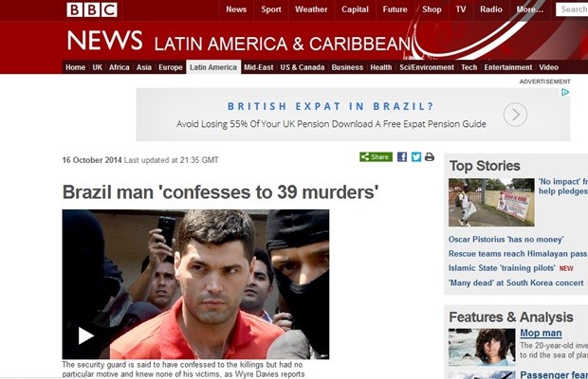Share article on Twitter icon
Viewport: 588px width, 379px height.
point(416,157)
